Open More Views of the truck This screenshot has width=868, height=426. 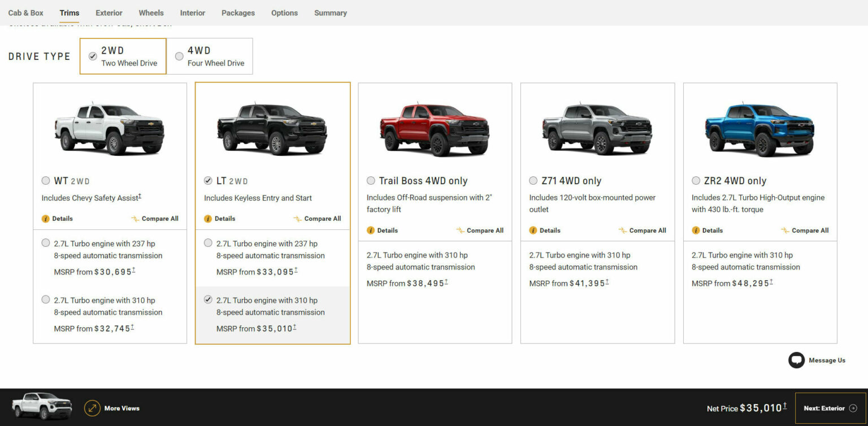click(112, 408)
